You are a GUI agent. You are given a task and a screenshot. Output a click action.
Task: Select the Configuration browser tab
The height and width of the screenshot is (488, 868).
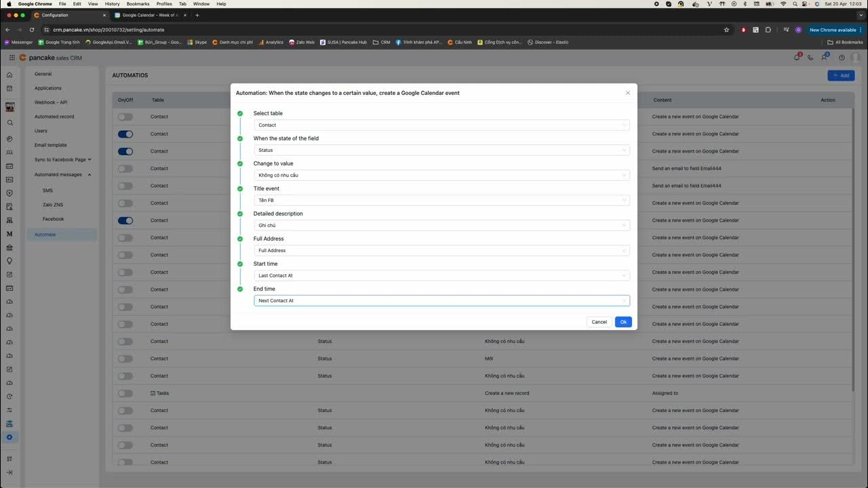click(70, 15)
